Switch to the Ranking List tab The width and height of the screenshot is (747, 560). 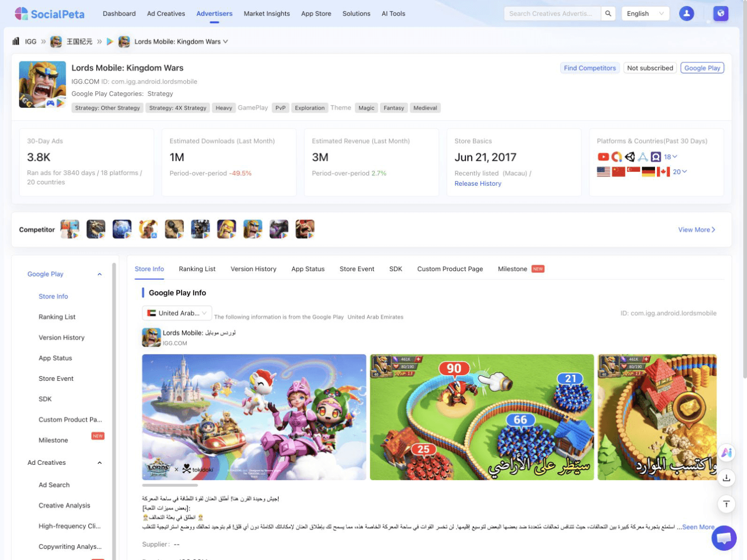(197, 269)
